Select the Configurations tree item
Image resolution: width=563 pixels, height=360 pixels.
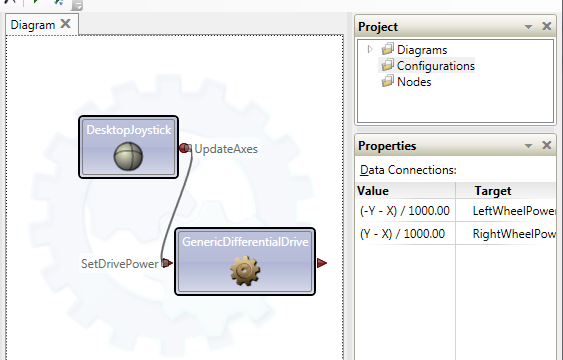435,66
